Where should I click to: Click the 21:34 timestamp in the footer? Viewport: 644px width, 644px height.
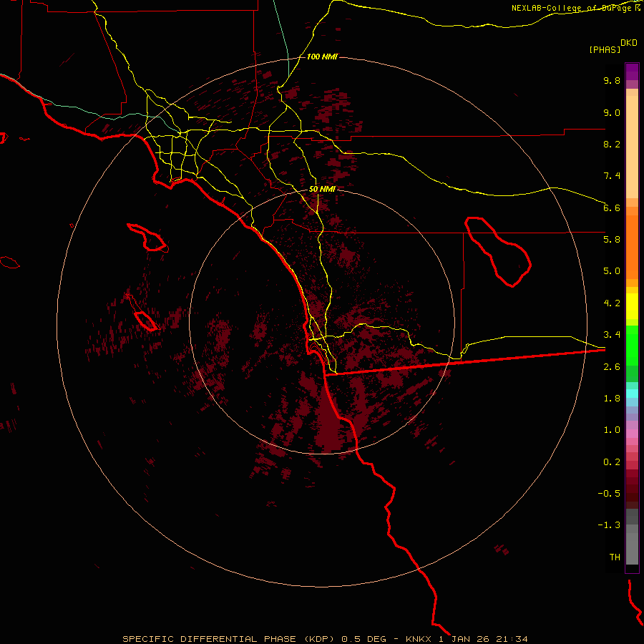point(512,639)
